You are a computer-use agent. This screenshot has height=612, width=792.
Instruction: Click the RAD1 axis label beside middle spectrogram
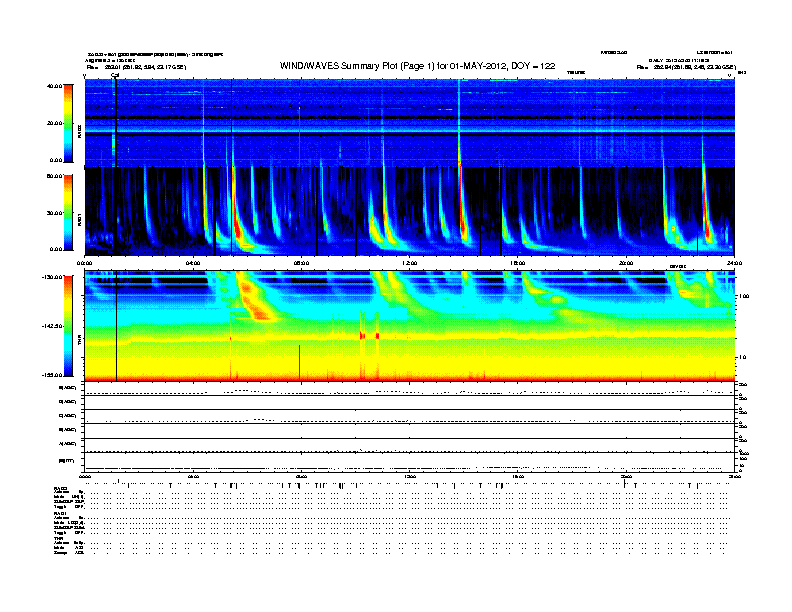tap(79, 220)
